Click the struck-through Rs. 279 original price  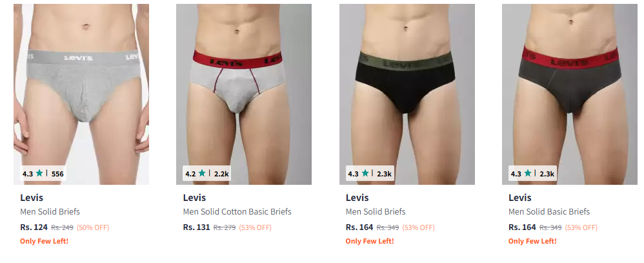pyautogui.click(x=225, y=227)
